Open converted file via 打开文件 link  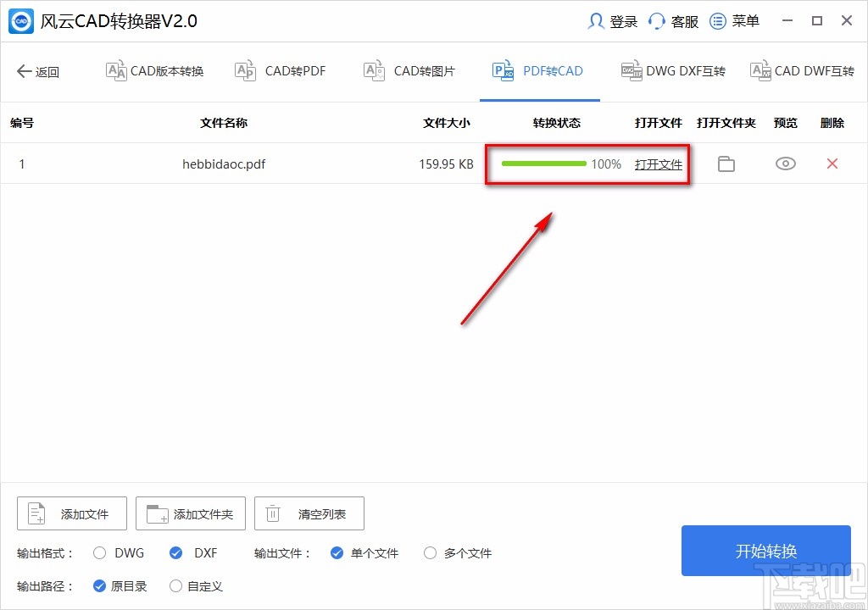click(659, 164)
